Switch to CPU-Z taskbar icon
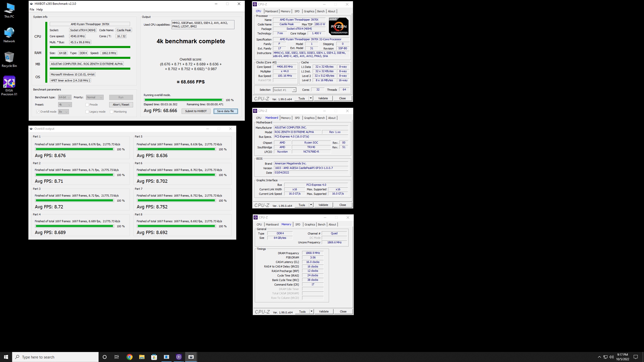The image size is (644, 362). (x=179, y=357)
